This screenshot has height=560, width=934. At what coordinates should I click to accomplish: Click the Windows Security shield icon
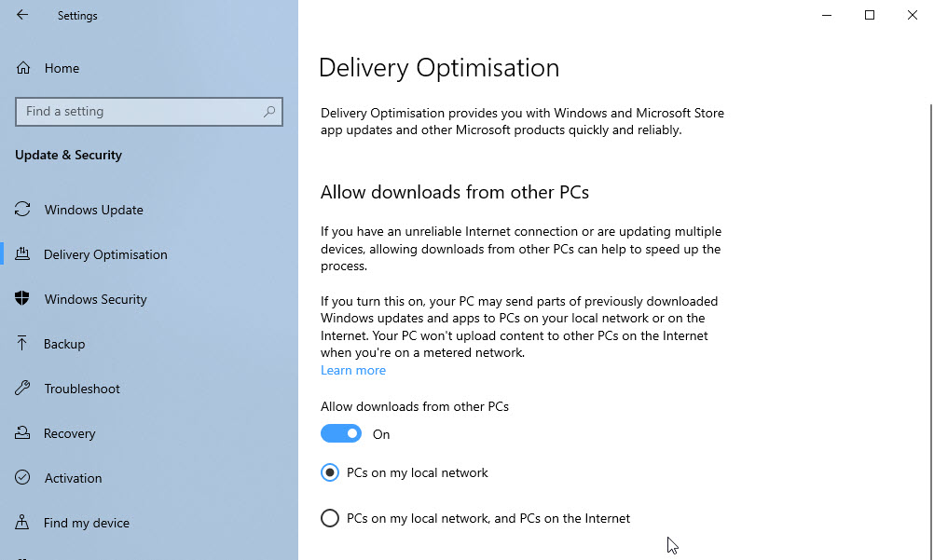pyautogui.click(x=22, y=298)
